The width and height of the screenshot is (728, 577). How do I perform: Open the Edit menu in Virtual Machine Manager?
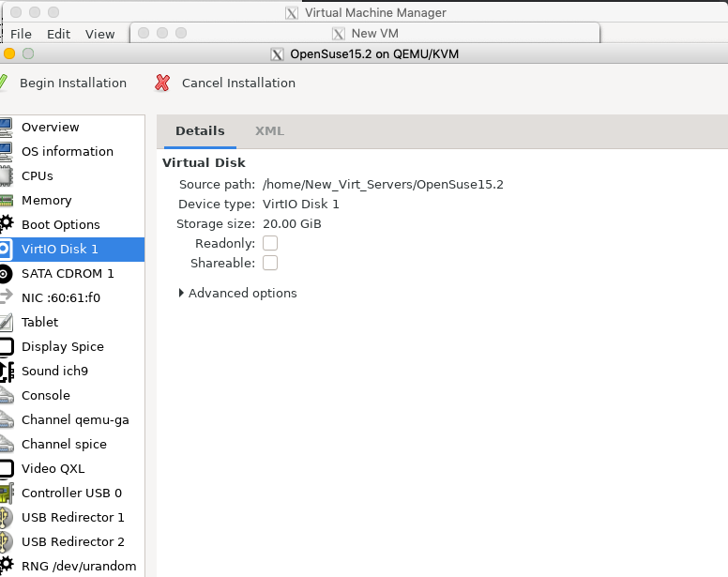[58, 35]
